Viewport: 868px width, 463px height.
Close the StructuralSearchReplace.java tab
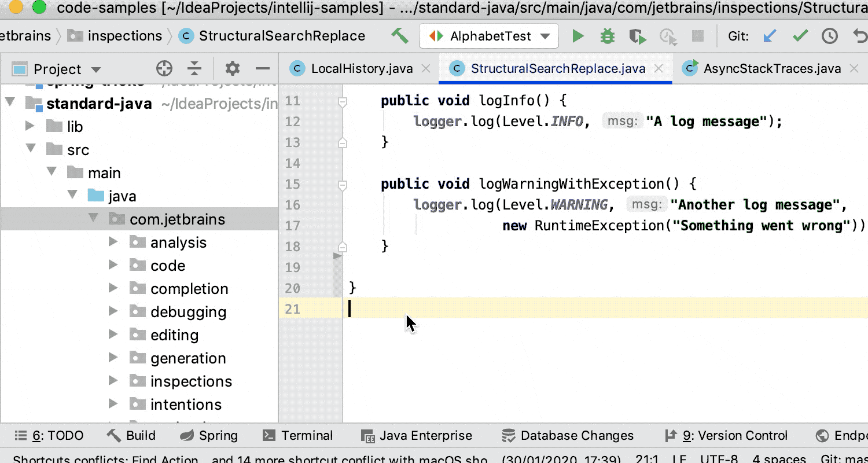658,69
